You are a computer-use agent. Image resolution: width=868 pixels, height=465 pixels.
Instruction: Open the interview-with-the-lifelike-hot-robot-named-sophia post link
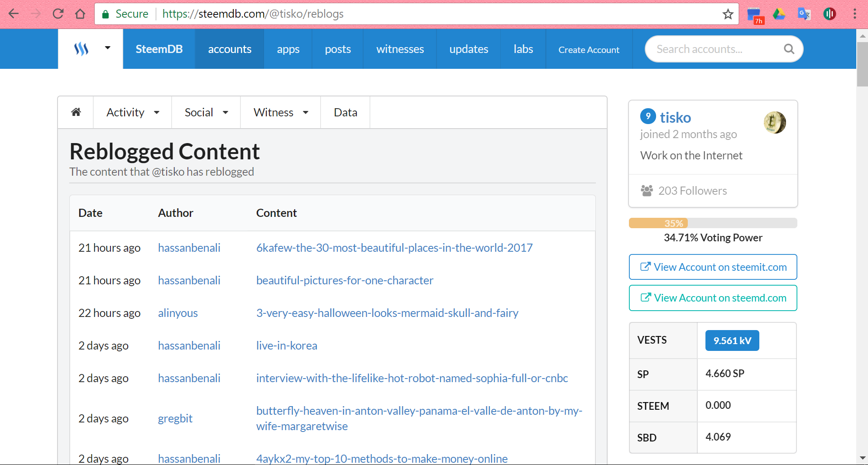coord(412,378)
